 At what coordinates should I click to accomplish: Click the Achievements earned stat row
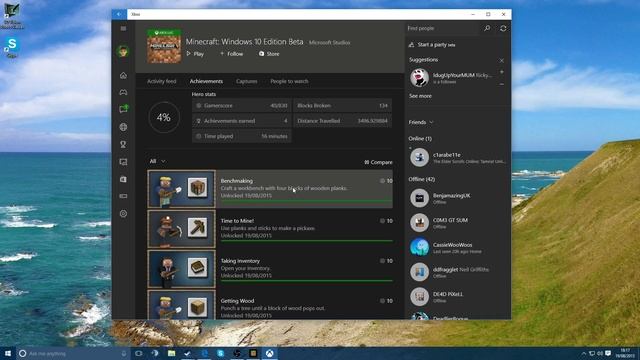click(241, 121)
